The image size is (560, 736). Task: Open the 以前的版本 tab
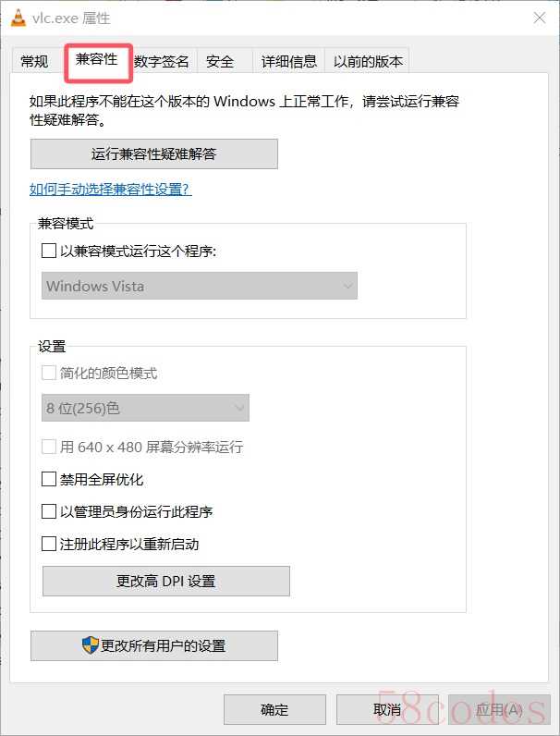click(368, 62)
